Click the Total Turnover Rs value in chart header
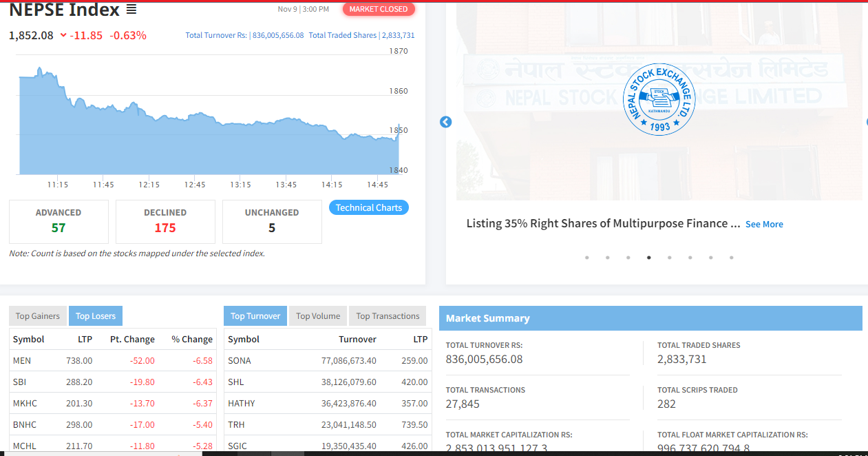The image size is (868, 456). (278, 35)
